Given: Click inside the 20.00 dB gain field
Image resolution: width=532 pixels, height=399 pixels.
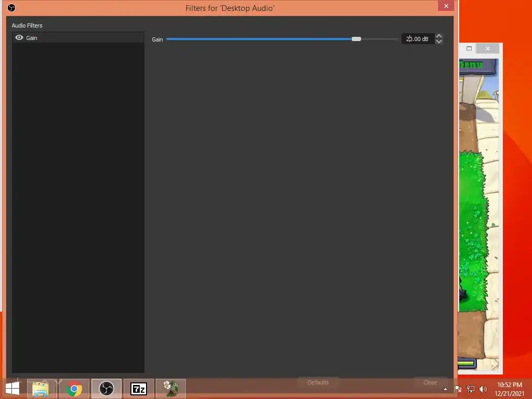Looking at the screenshot, I should pos(418,39).
